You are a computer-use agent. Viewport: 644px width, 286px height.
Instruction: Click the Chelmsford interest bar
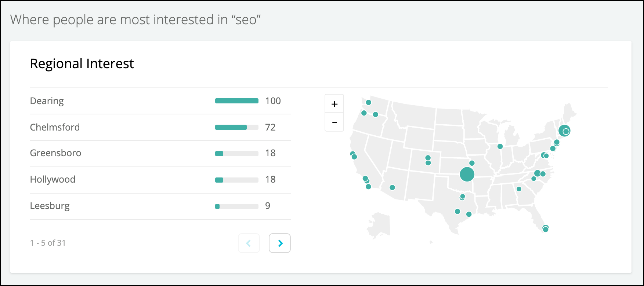point(237,127)
